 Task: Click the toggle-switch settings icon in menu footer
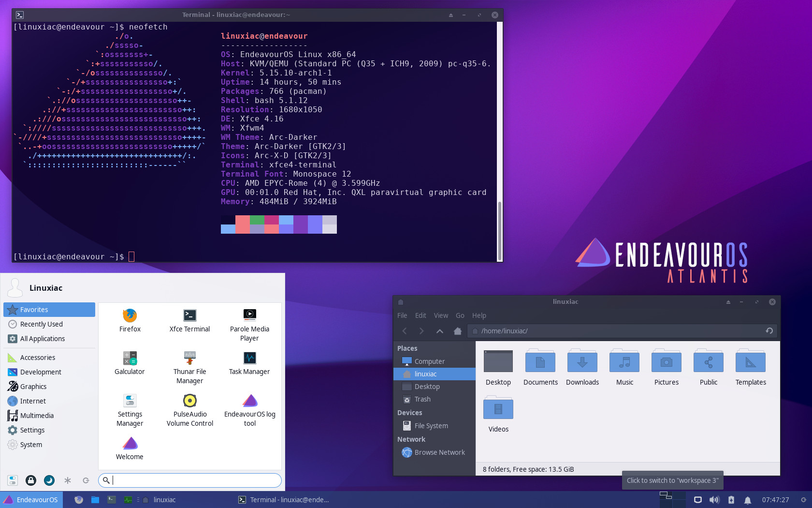click(13, 480)
